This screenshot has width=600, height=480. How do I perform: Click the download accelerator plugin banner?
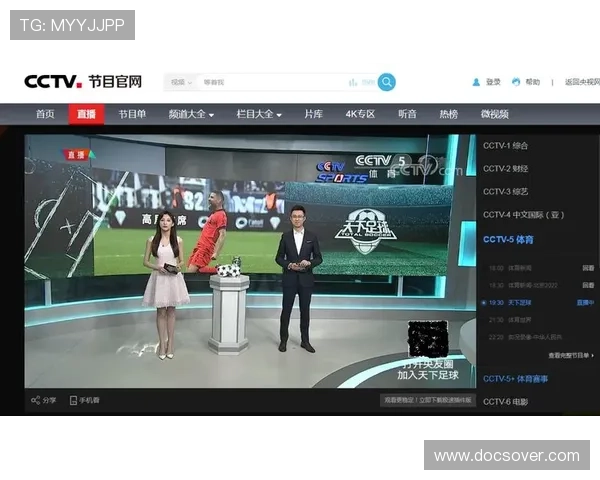click(428, 400)
